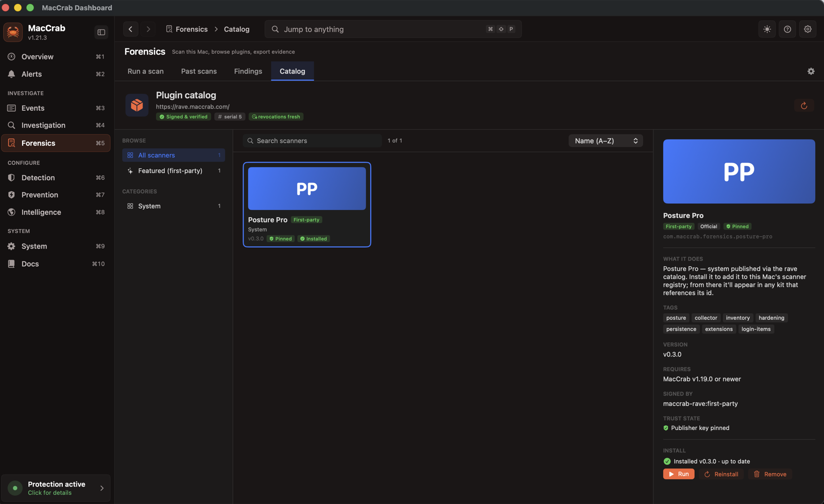
Task: Refresh the plugin catalog
Action: click(804, 106)
